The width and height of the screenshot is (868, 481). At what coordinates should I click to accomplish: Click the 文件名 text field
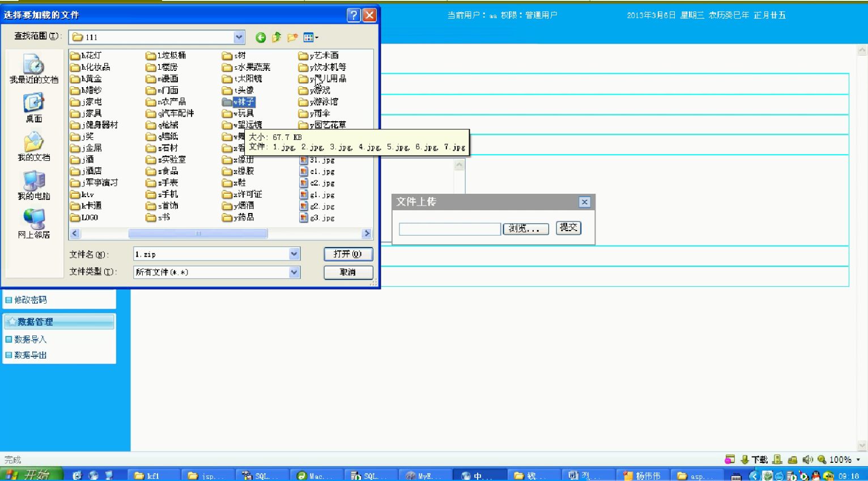211,254
